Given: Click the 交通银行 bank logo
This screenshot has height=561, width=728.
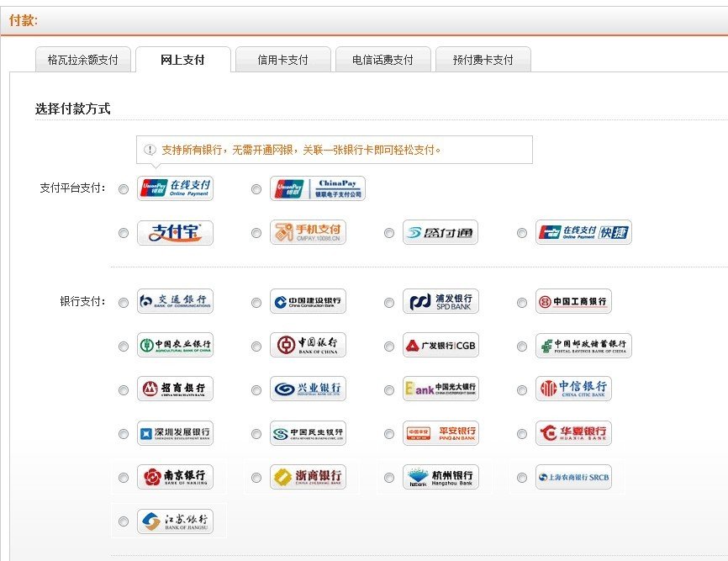Looking at the screenshot, I should pos(175,301).
